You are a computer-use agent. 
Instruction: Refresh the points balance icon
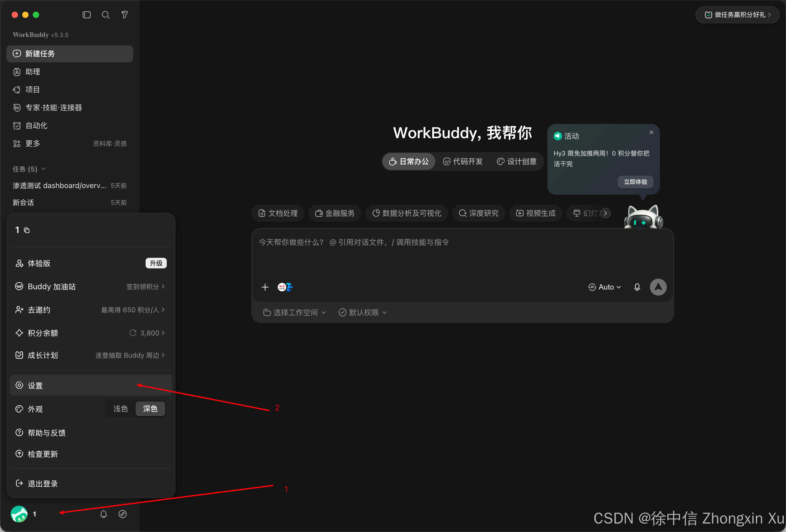click(133, 333)
